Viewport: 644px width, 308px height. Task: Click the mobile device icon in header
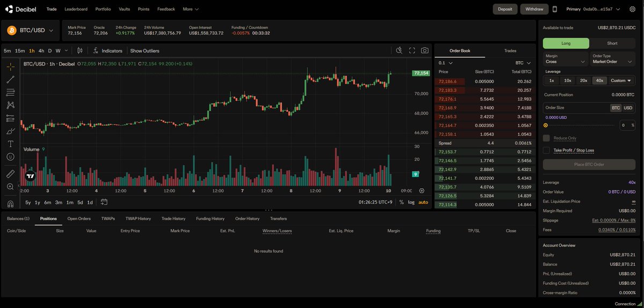(x=555, y=9)
